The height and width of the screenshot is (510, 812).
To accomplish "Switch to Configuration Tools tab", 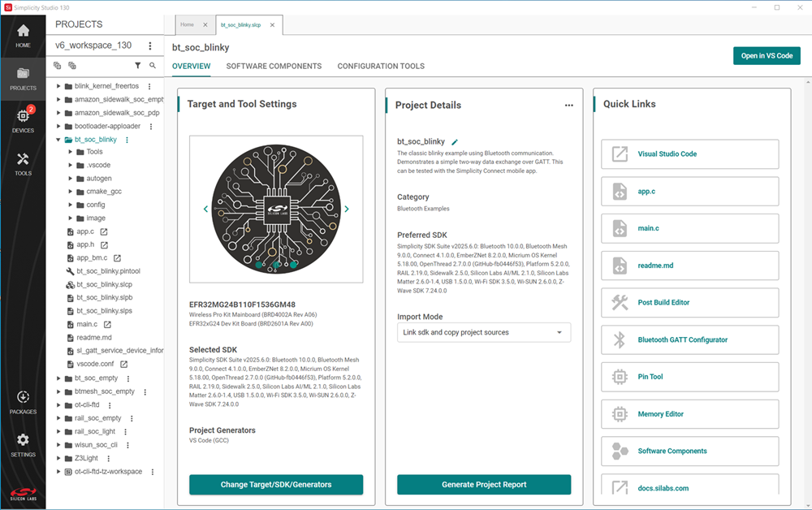I will [x=381, y=66].
